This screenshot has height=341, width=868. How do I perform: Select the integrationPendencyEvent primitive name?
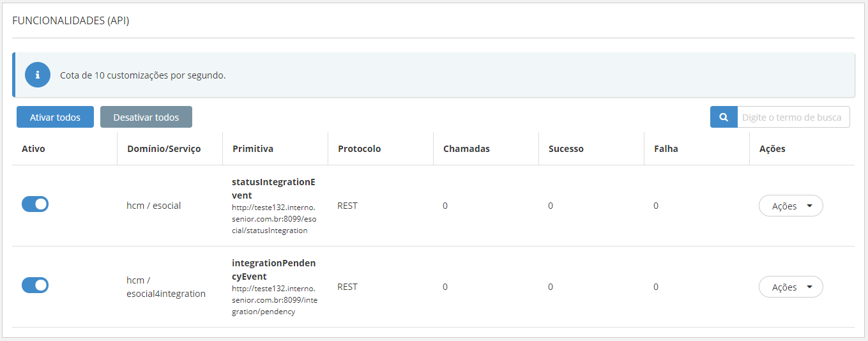point(273,269)
